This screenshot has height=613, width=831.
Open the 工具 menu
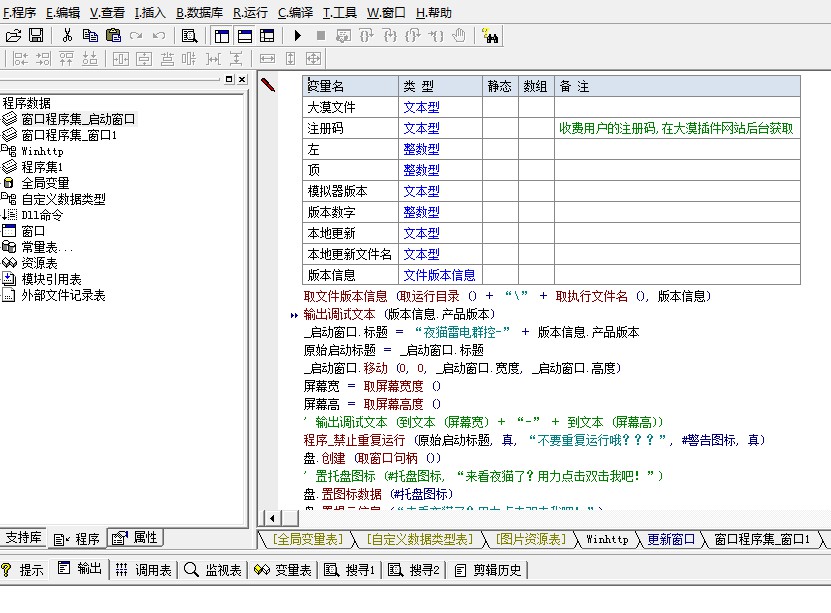coord(339,13)
